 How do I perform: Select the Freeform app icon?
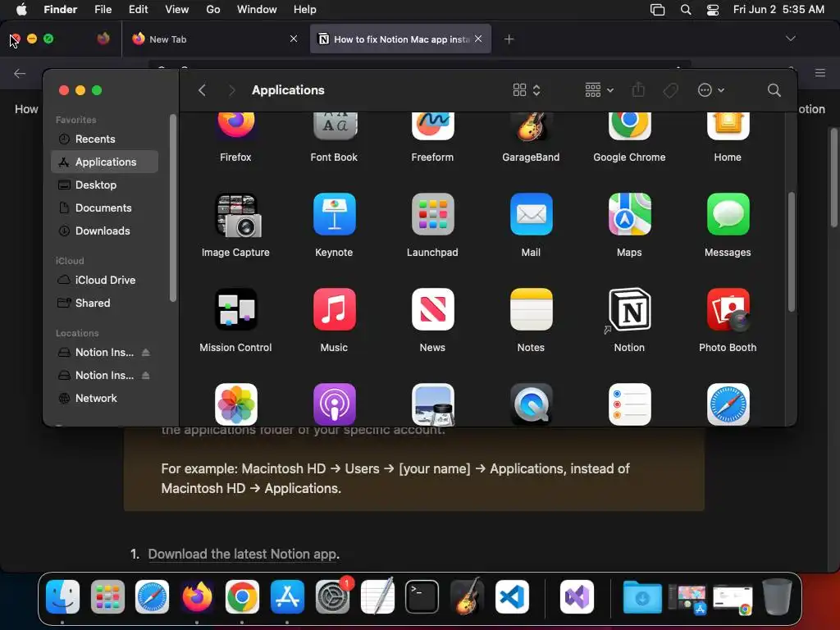point(432,126)
